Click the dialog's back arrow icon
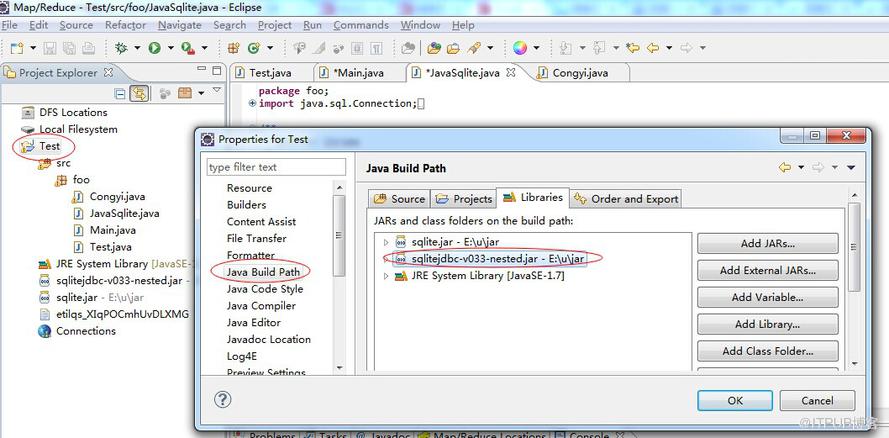 pos(785,167)
